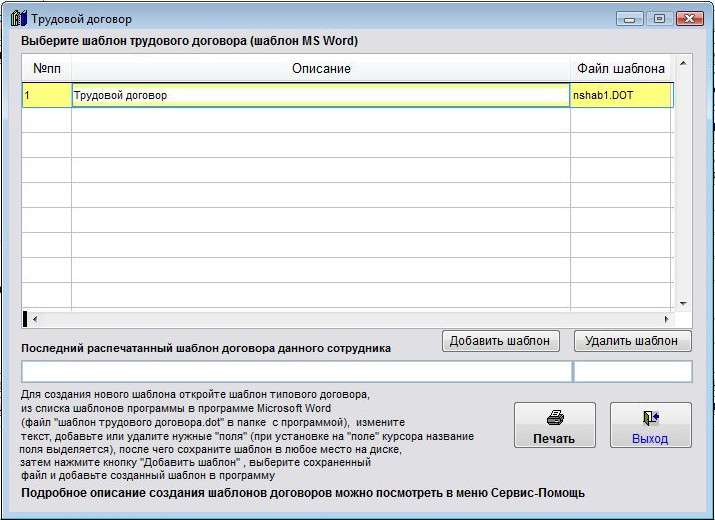The height and width of the screenshot is (520, 715).
Task: Click the Описание column header
Action: (321, 68)
